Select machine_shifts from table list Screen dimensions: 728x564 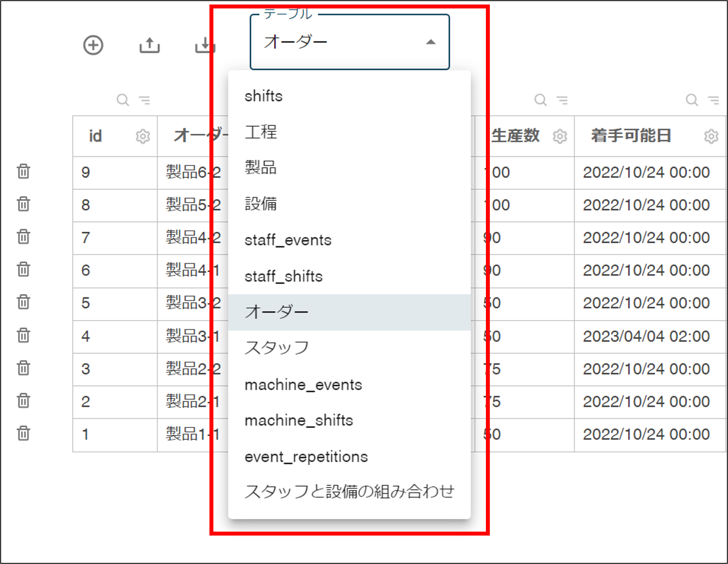[x=349, y=420]
